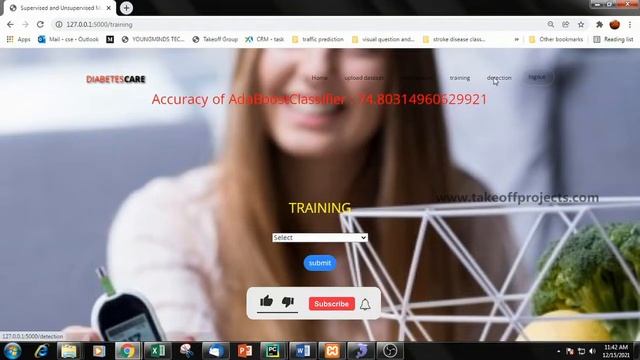640x360 pixels.
Task: Open the Other bookmarks folder
Action: tap(556, 39)
